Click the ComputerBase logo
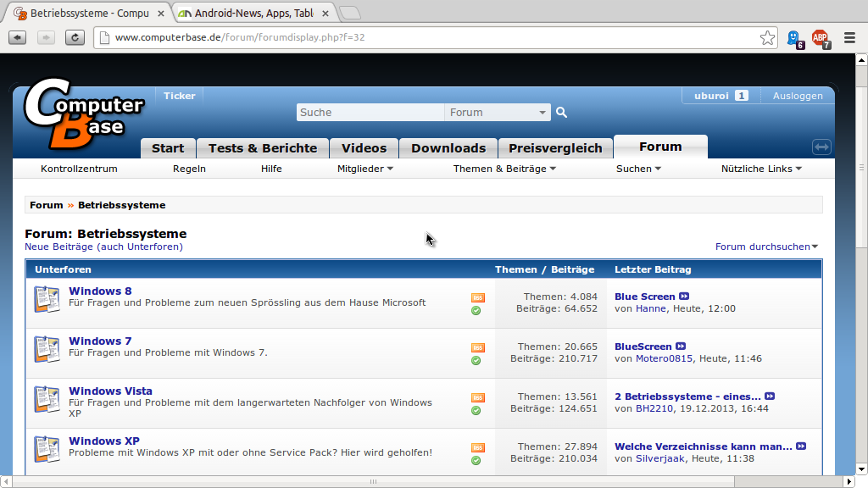Viewport: 868px width, 488px height. point(83,114)
